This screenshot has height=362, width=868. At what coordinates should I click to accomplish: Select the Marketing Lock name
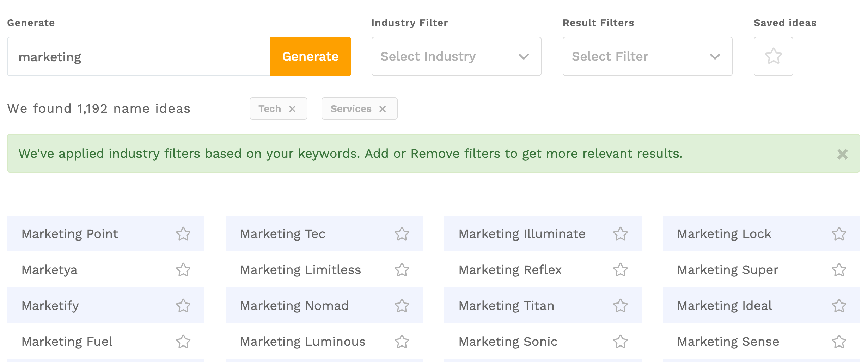tap(724, 234)
